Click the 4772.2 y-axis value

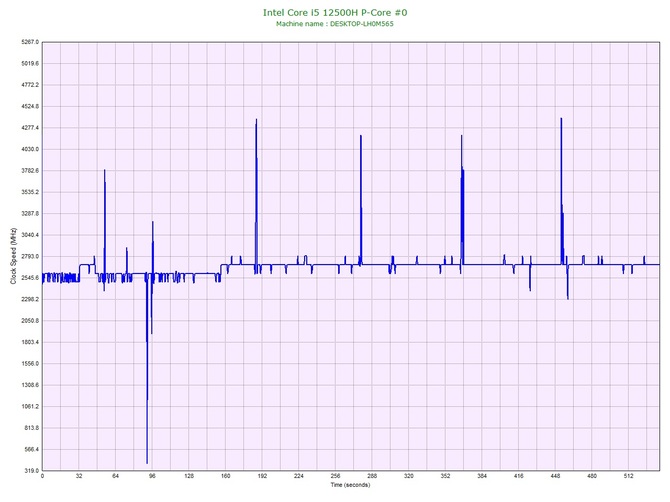30,85
